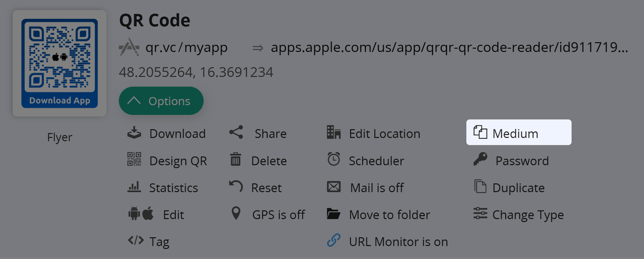Click the Reset undo arrow icon
This screenshot has width=644, height=259.
pyautogui.click(x=236, y=186)
